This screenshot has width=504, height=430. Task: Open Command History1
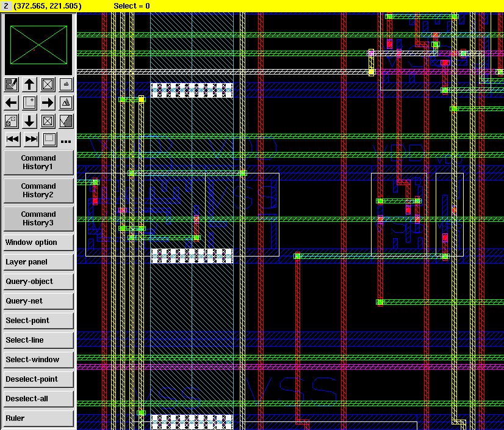38,162
